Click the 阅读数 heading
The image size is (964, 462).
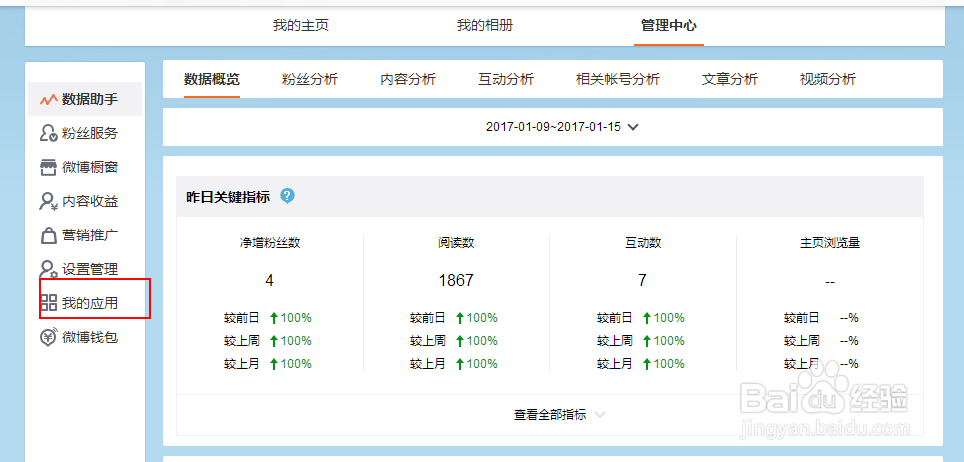pyautogui.click(x=456, y=243)
